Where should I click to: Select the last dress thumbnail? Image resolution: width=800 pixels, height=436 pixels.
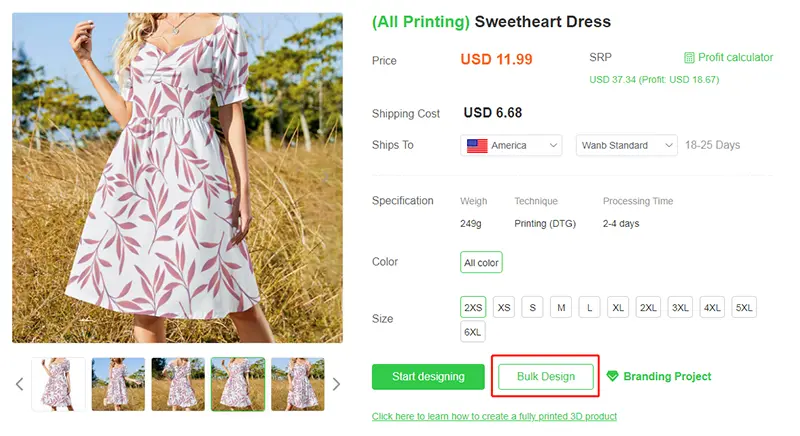coord(297,384)
